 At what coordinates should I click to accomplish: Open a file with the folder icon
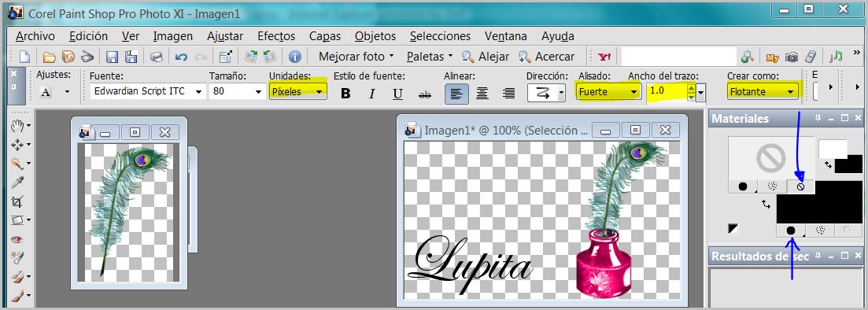point(50,57)
